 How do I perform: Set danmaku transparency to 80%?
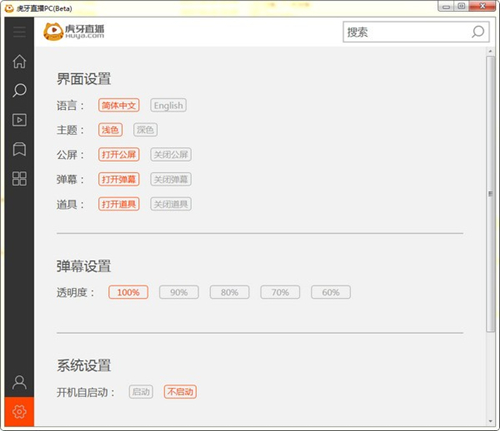(x=230, y=292)
